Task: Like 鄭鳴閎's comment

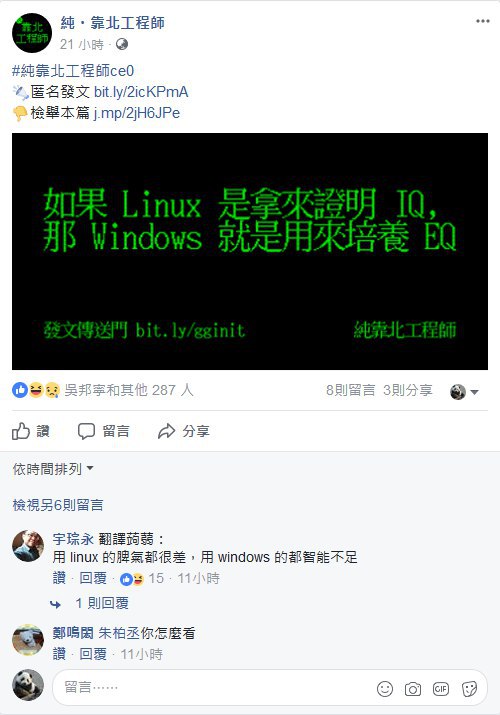Action: coord(59,654)
